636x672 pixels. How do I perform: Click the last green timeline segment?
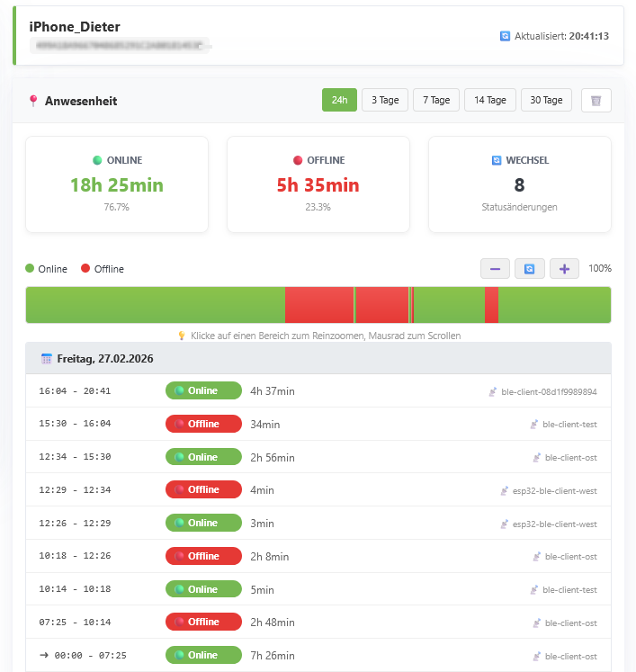(x=554, y=305)
